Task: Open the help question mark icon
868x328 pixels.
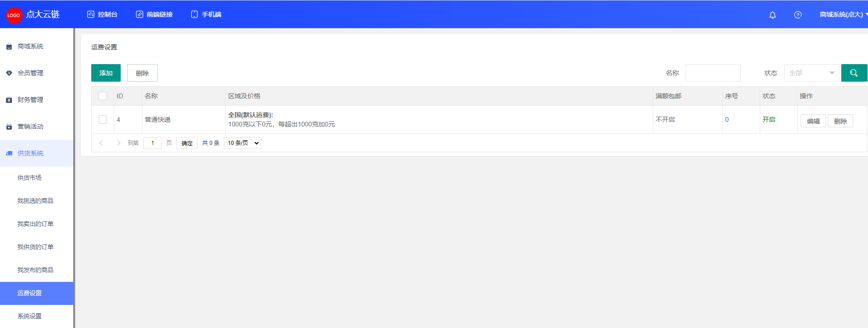Action: point(798,15)
